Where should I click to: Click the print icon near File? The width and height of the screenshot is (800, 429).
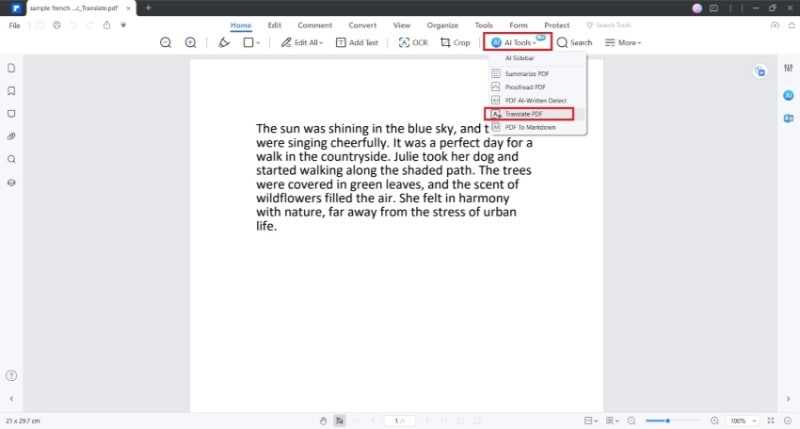tap(57, 25)
